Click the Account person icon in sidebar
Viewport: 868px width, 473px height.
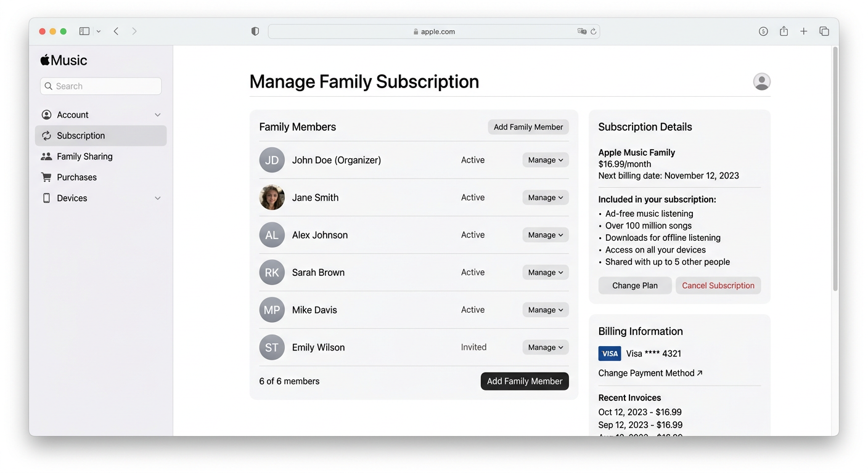tap(46, 115)
